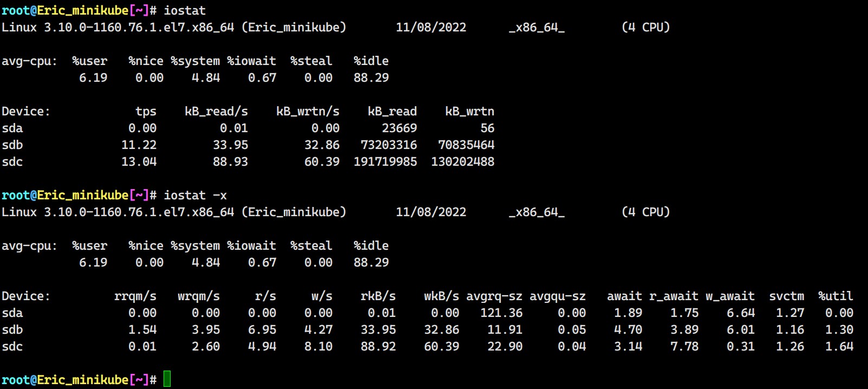Viewport: 868px width, 389px height.
Task: Click sdc rkB/s value 88.92
Action: (x=378, y=347)
